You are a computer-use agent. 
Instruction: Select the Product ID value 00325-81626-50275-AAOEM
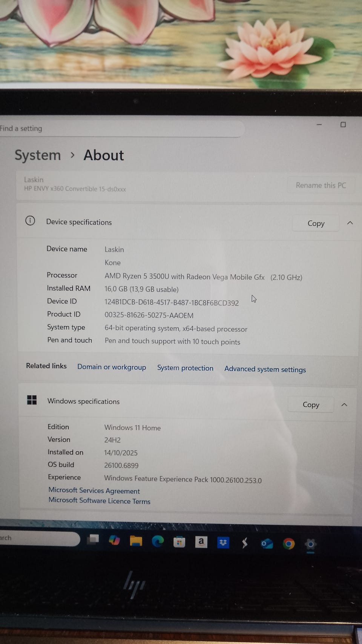pyautogui.click(x=149, y=315)
